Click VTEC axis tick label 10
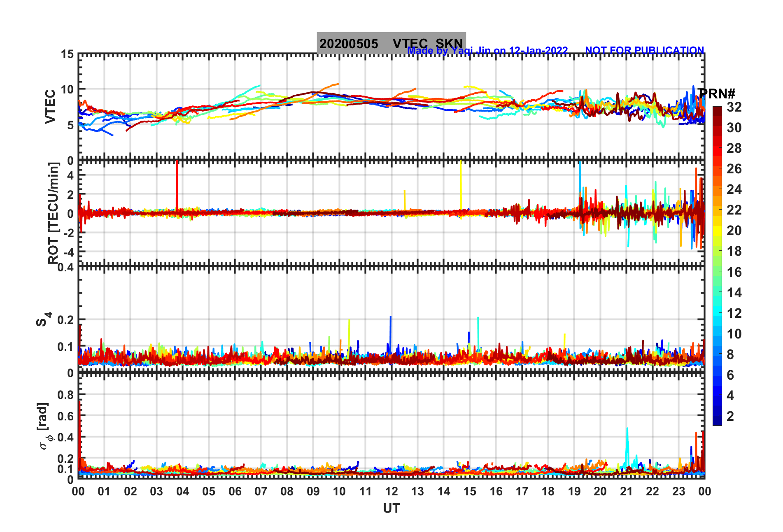This screenshot has width=783, height=532. pyautogui.click(x=67, y=89)
